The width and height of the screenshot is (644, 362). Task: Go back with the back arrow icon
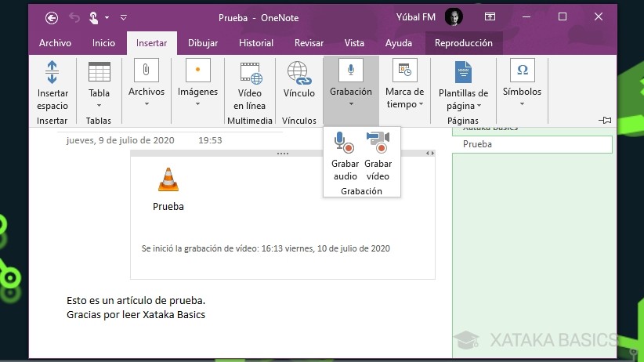(52, 18)
